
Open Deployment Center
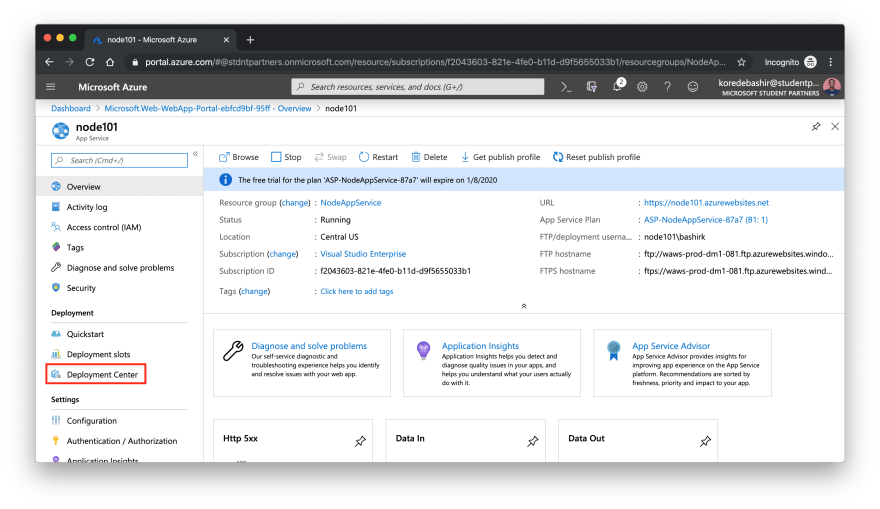pyautogui.click(x=95, y=374)
